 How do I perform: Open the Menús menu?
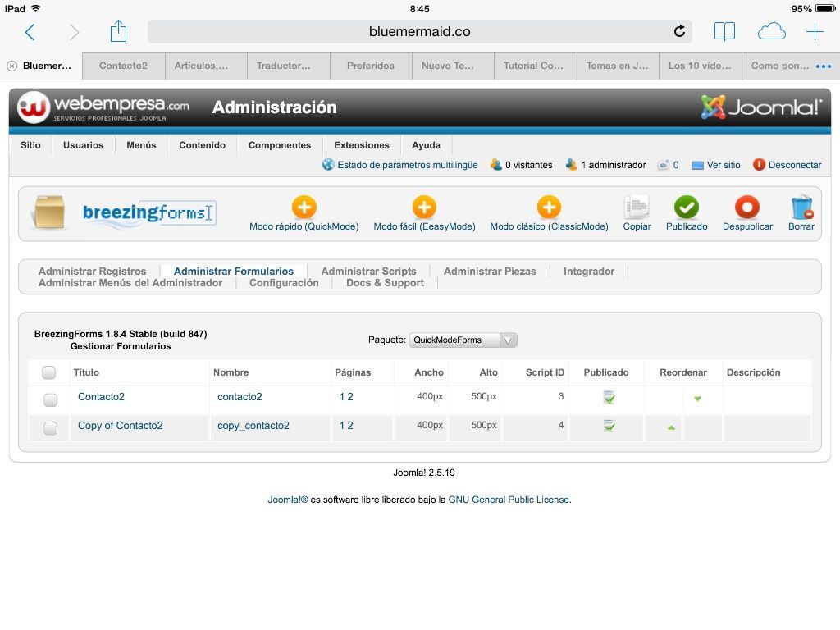pos(141,145)
